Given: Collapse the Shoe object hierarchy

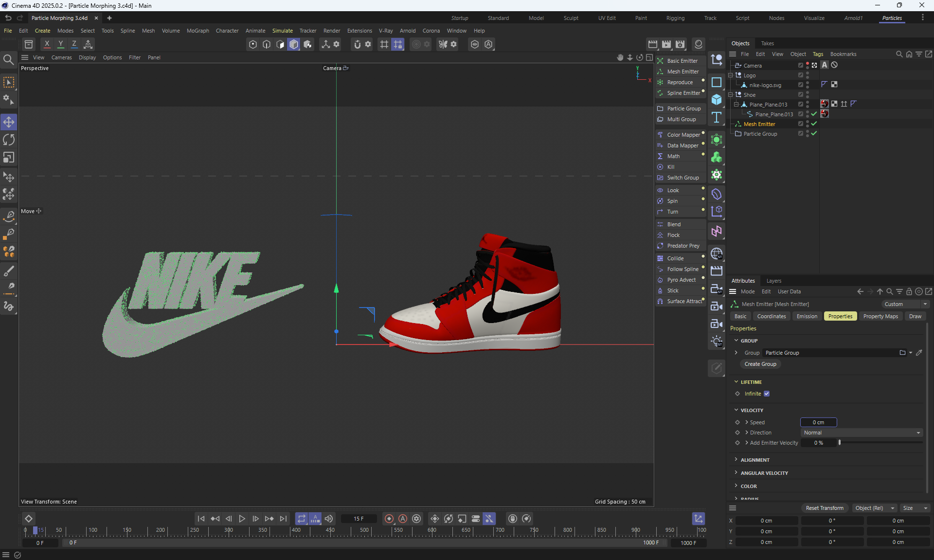Looking at the screenshot, I should (731, 95).
